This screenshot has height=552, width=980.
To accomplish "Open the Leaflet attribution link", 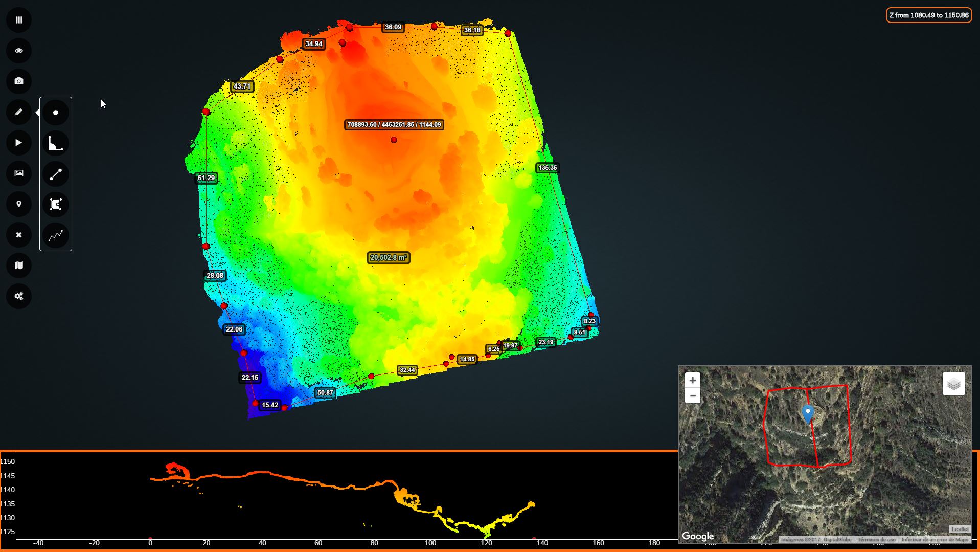I will [960, 529].
